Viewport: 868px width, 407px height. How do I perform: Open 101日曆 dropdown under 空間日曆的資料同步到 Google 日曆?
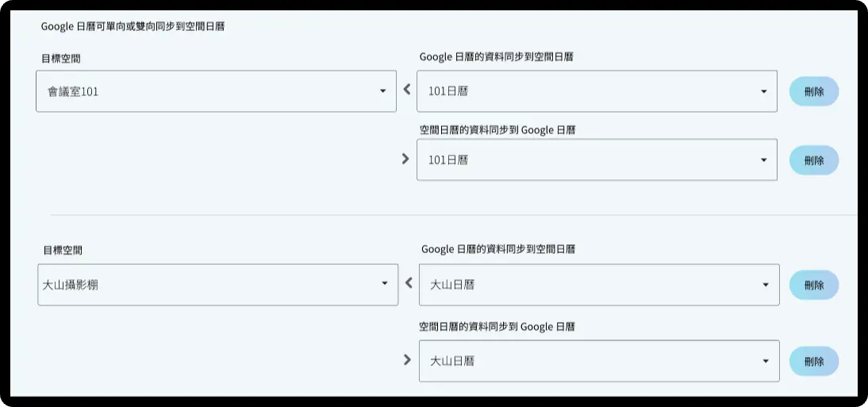[x=587, y=159]
